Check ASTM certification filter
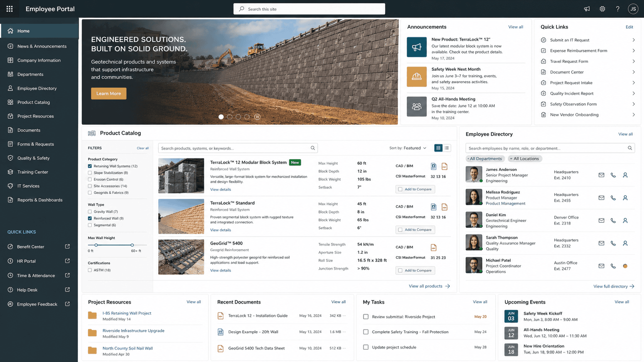 pyautogui.click(x=90, y=270)
